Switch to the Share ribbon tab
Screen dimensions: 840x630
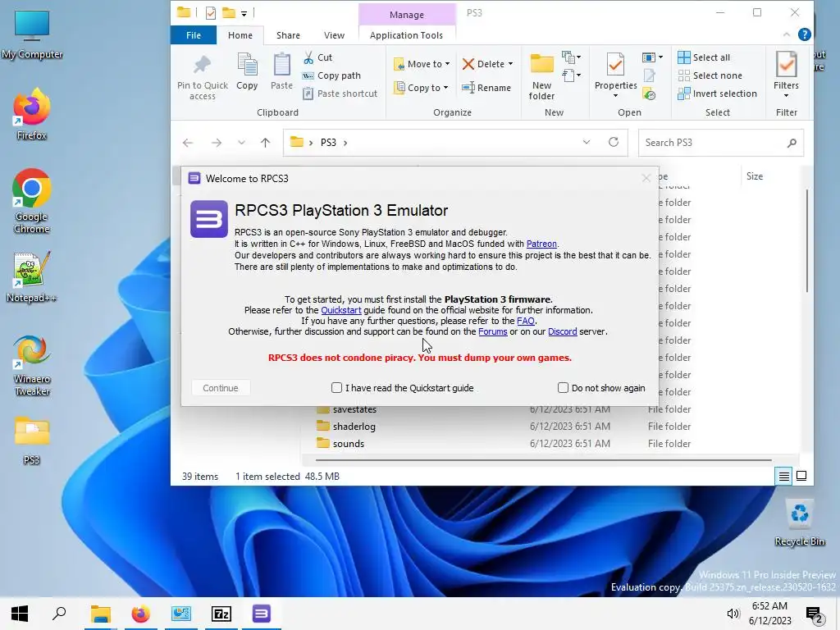pos(288,34)
